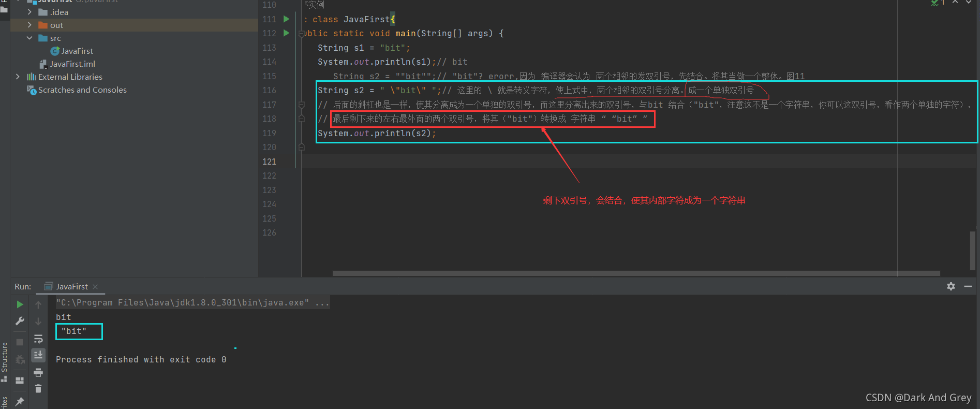Toggle scroll-to-end in the console
This screenshot has width=980, height=409.
point(38,355)
